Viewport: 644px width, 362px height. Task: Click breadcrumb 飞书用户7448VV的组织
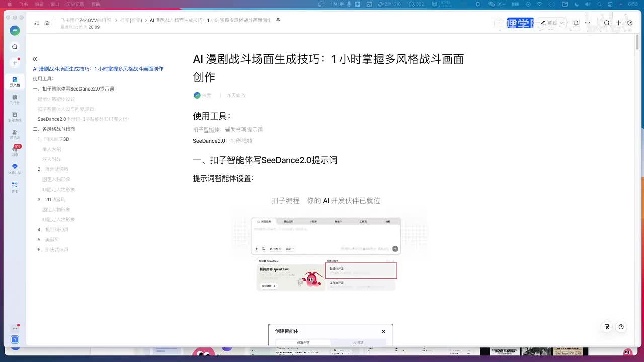86,20
